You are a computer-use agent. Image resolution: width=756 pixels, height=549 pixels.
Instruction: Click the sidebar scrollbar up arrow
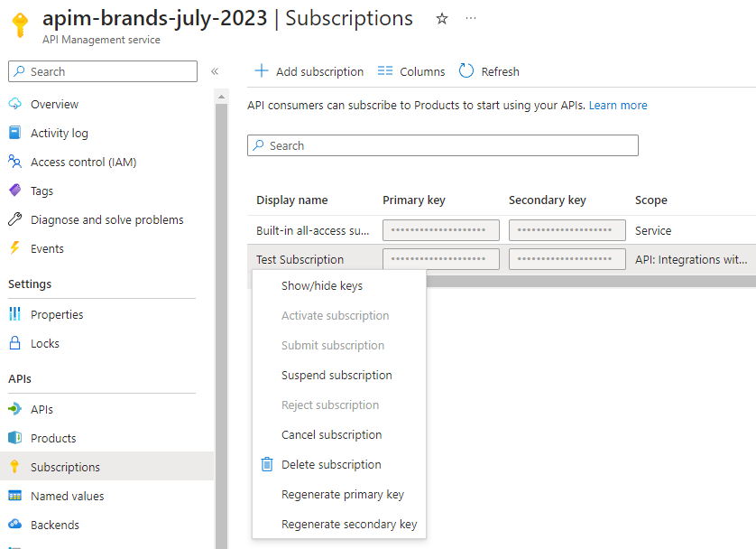click(x=221, y=97)
